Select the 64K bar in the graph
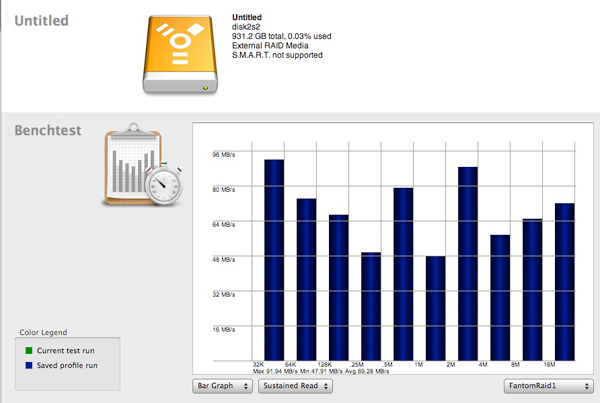 click(306, 280)
